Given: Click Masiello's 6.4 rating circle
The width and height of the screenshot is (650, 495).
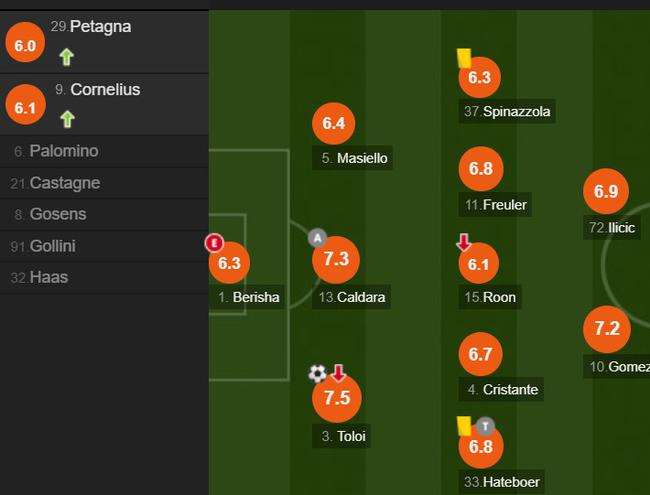Looking at the screenshot, I should pyautogui.click(x=334, y=124).
